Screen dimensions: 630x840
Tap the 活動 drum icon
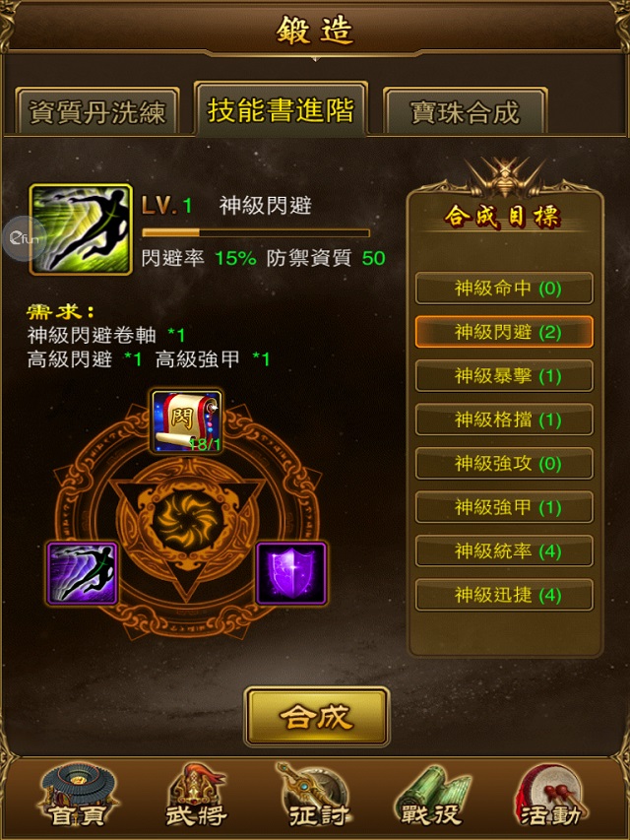coord(550,796)
